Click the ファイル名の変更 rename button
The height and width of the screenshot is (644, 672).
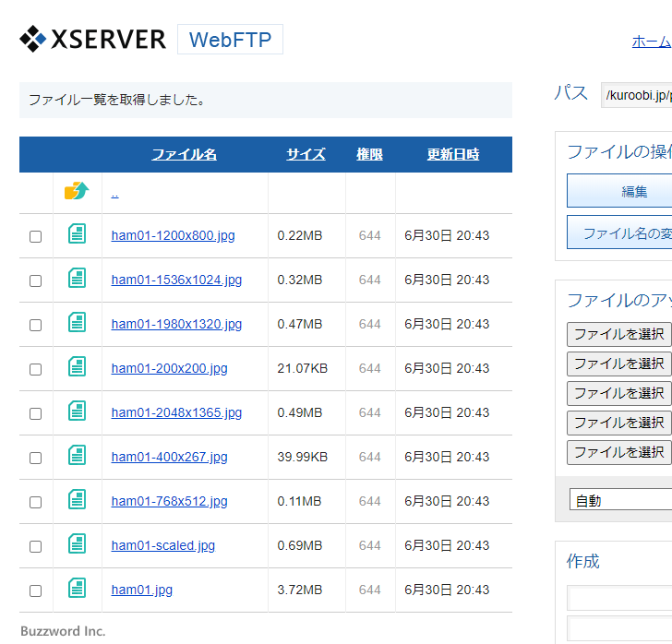[619, 233]
